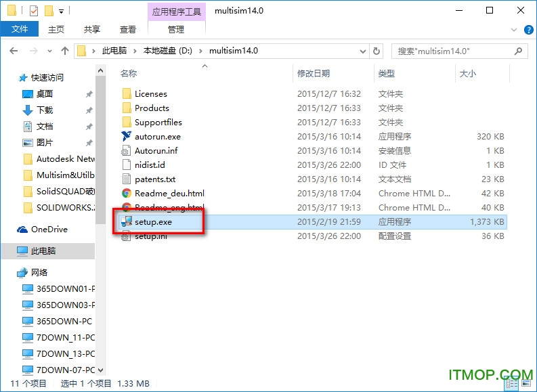The image size is (537, 392).
Task: Click the navigation pane scroll up arrow
Action: tap(100, 70)
